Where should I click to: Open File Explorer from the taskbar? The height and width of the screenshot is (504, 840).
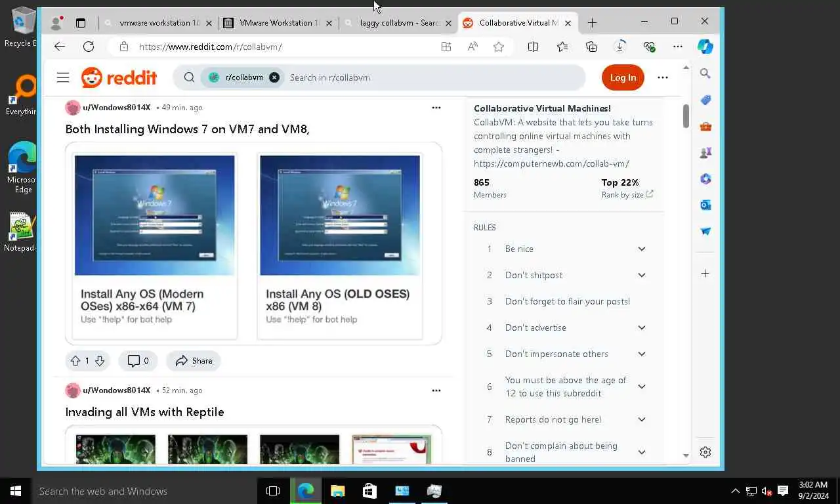point(337,491)
